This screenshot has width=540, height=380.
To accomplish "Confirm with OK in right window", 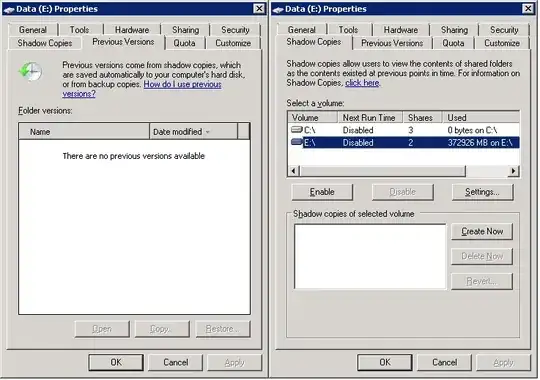I will [385, 362].
